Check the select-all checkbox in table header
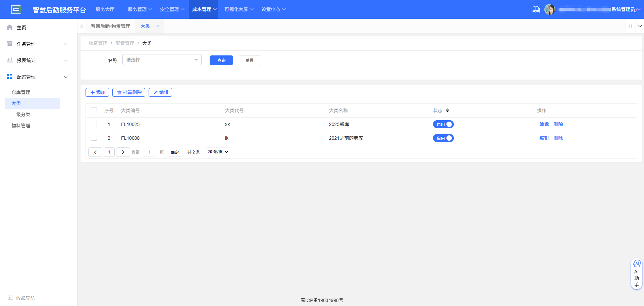Image resolution: width=644 pixels, height=306 pixels. [94, 110]
